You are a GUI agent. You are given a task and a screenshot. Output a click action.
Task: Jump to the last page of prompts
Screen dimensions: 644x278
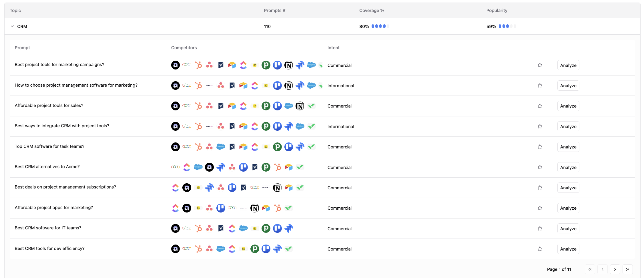627,269
